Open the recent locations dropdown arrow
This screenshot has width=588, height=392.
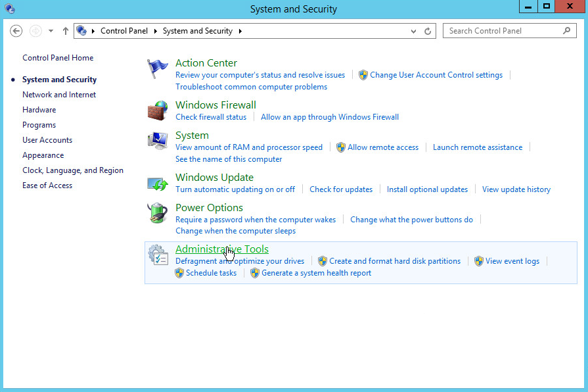point(51,31)
